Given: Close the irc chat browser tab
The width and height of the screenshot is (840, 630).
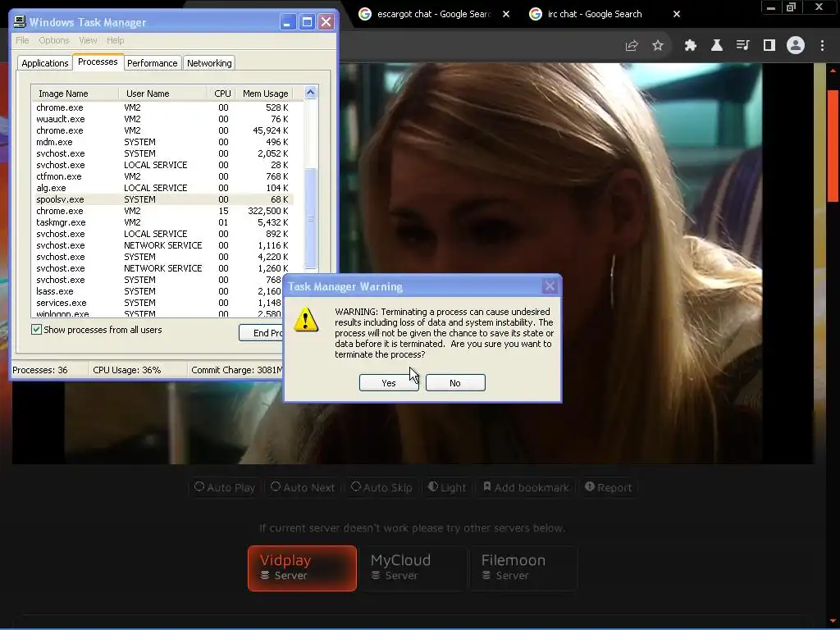Looking at the screenshot, I should point(677,14).
